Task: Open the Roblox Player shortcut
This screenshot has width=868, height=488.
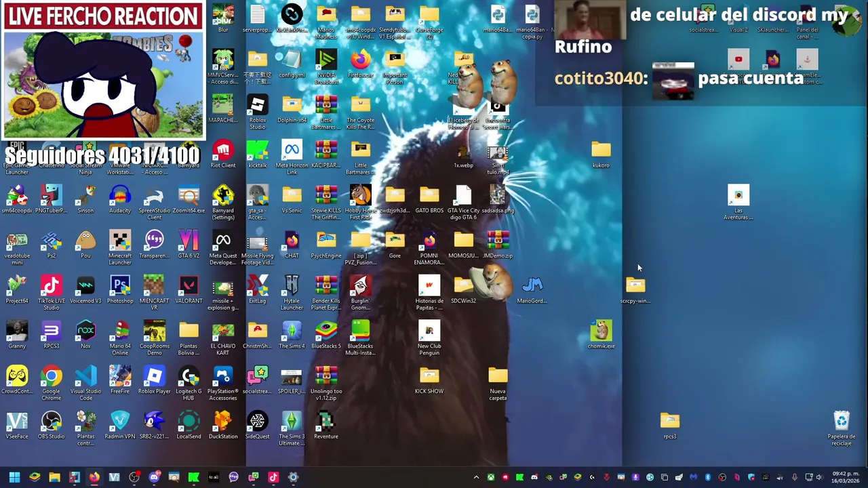Action: coord(154,381)
